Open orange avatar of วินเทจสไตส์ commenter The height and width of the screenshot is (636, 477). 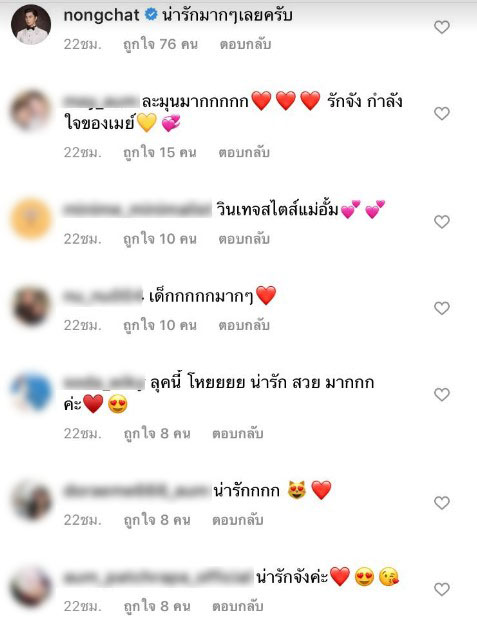pyautogui.click(x=31, y=219)
